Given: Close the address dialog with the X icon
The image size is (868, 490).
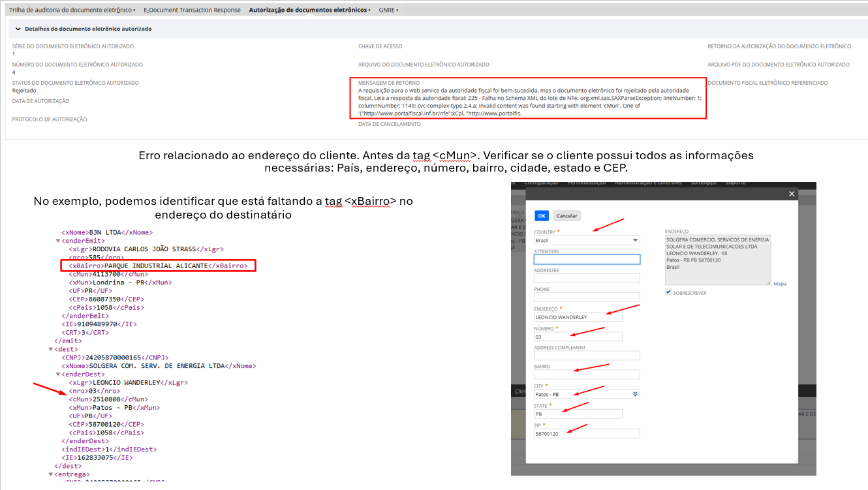Looking at the screenshot, I should 792,194.
